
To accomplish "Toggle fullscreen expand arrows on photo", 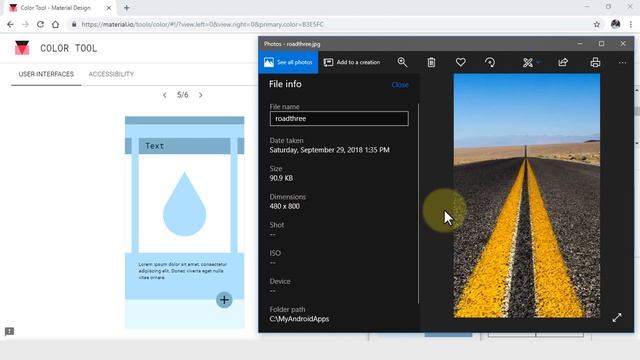I will [x=617, y=317].
